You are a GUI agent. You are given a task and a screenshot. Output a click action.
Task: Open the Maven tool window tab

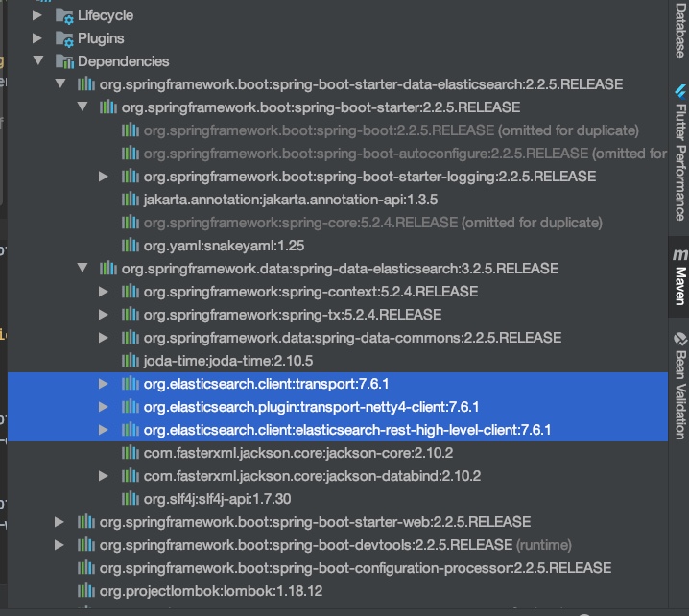point(679,277)
